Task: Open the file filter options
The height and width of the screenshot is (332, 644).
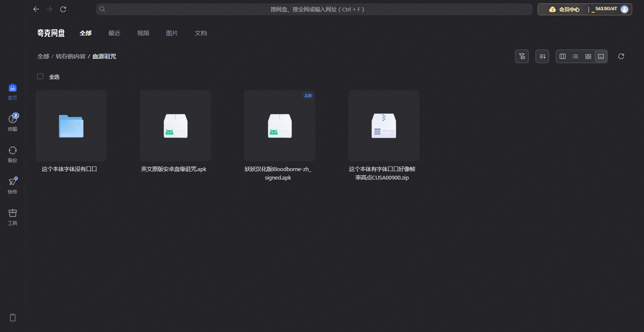Action: (x=522, y=56)
